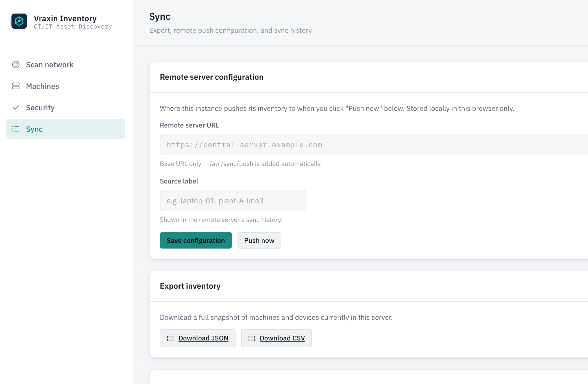Save the remote server configuration

coord(196,240)
